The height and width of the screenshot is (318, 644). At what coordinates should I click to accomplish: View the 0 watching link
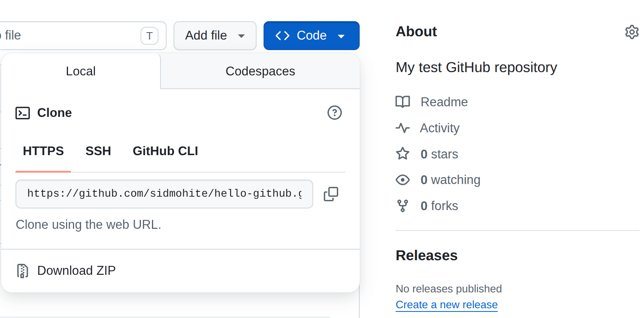tap(451, 180)
